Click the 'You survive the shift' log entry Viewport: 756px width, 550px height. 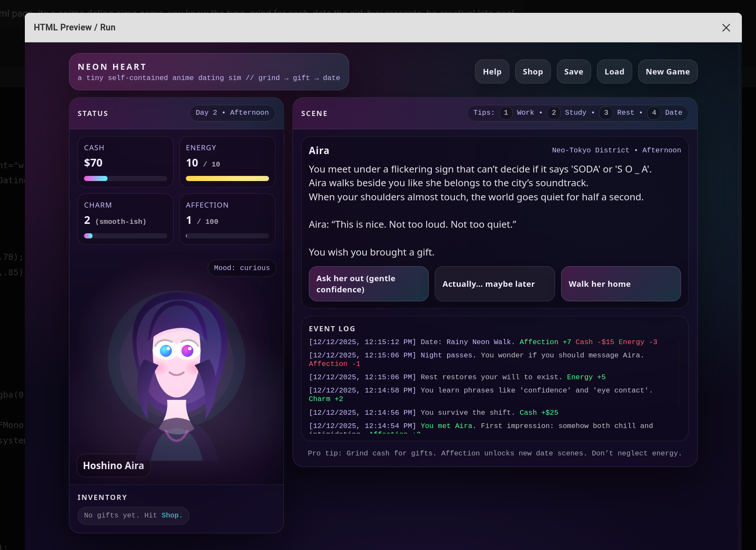click(x=433, y=413)
